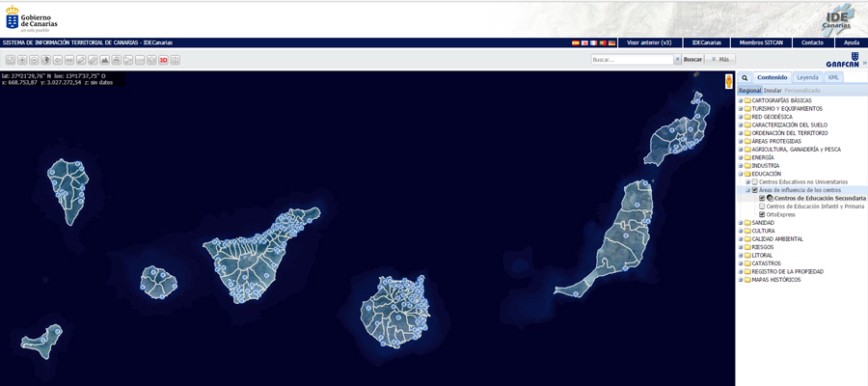The height and width of the screenshot is (386, 868).
Task: Click the Street View pegman icon
Action: tap(728, 82)
